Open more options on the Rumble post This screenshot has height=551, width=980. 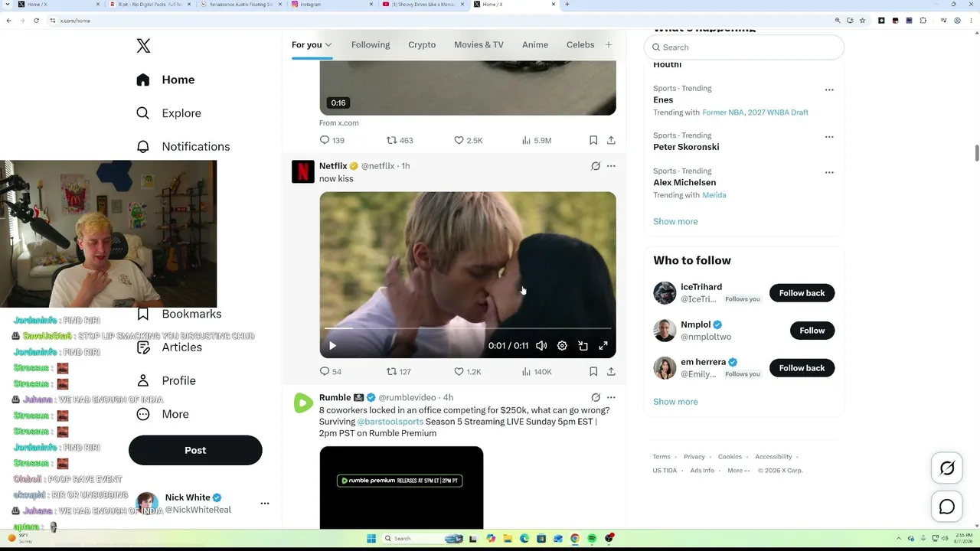click(611, 398)
